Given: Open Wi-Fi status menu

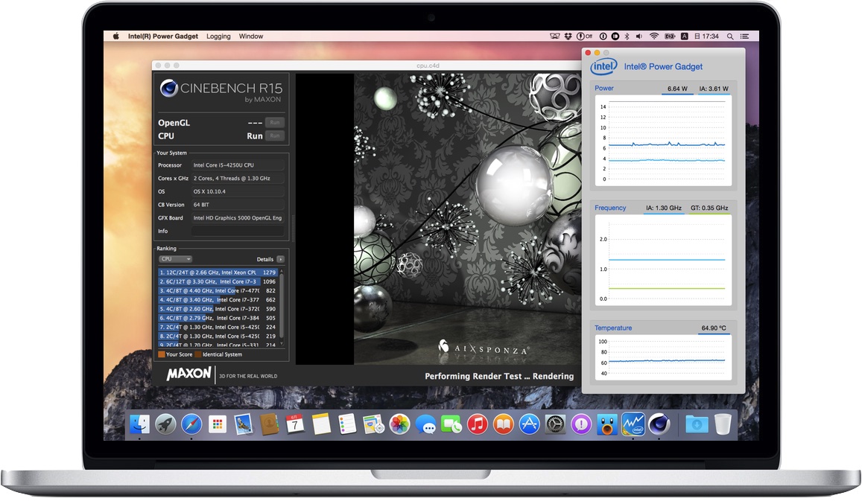Looking at the screenshot, I should [653, 36].
